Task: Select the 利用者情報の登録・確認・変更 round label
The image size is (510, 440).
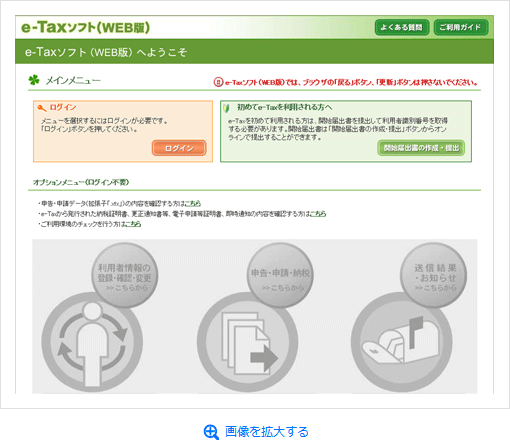Action: [x=124, y=276]
